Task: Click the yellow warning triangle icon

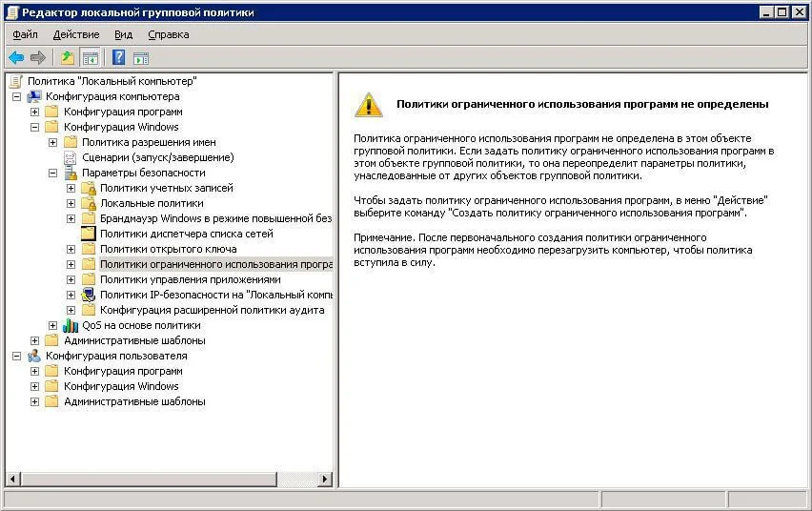Action: [369, 105]
